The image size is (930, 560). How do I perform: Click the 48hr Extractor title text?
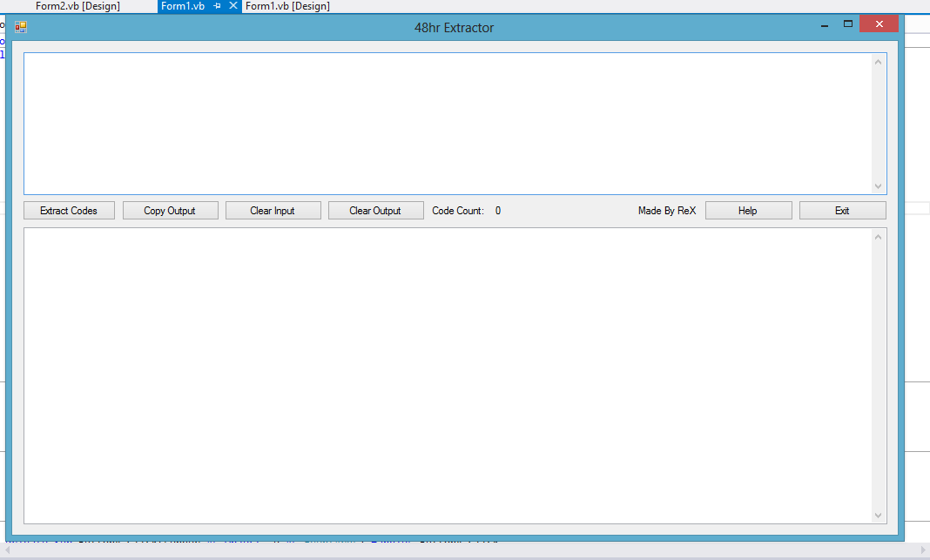point(454,28)
